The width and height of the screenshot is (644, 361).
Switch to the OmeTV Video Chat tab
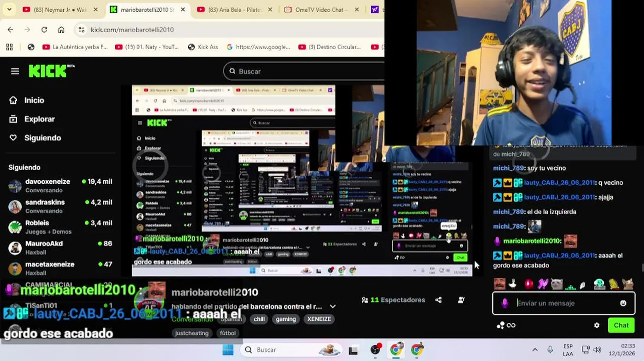pyautogui.click(x=322, y=10)
